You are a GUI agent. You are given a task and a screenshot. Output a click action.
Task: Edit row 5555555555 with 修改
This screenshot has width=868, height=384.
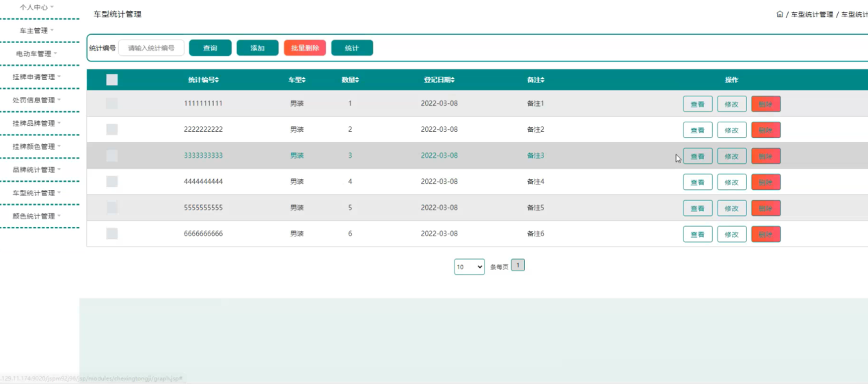click(x=732, y=208)
